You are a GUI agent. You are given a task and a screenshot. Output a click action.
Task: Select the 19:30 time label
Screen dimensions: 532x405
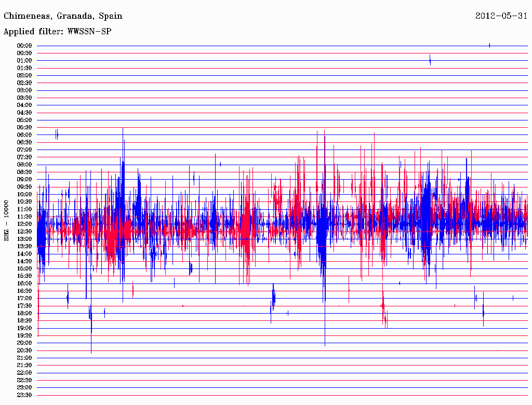[24, 336]
